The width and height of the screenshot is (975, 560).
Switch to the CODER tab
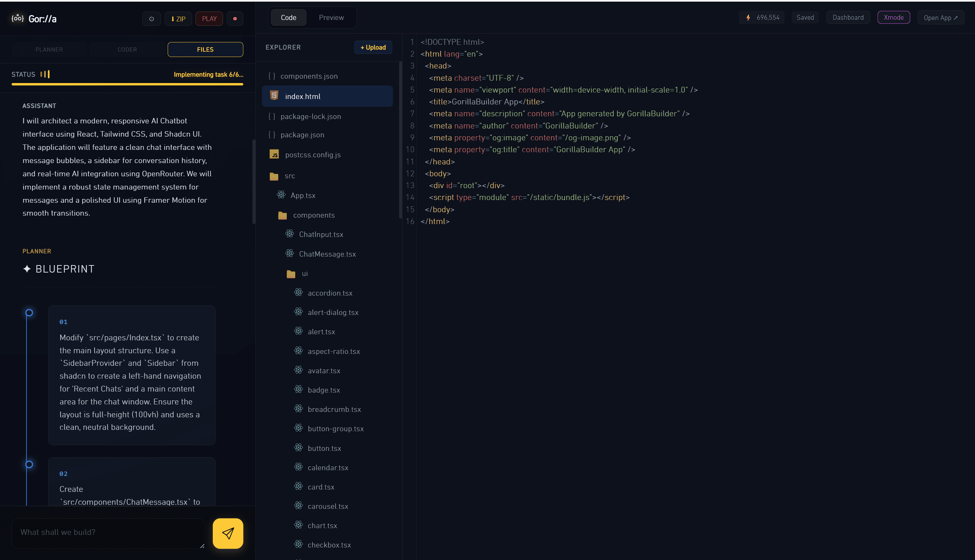[x=127, y=49]
